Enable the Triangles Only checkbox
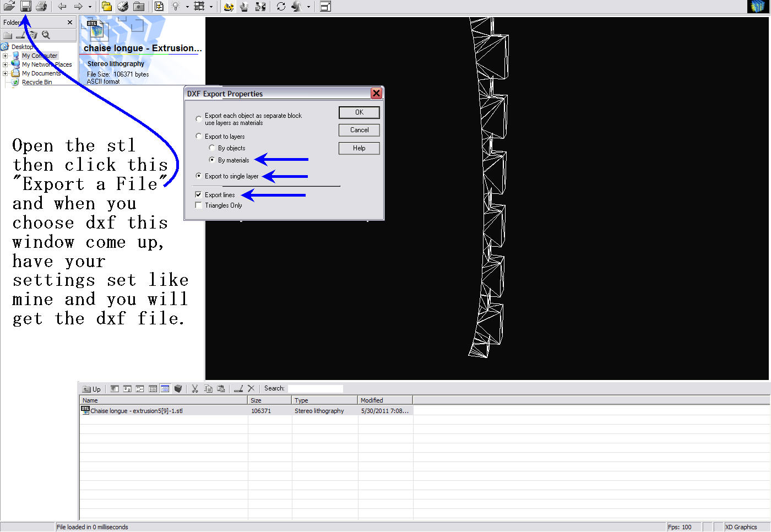This screenshot has height=532, width=771. click(198, 205)
